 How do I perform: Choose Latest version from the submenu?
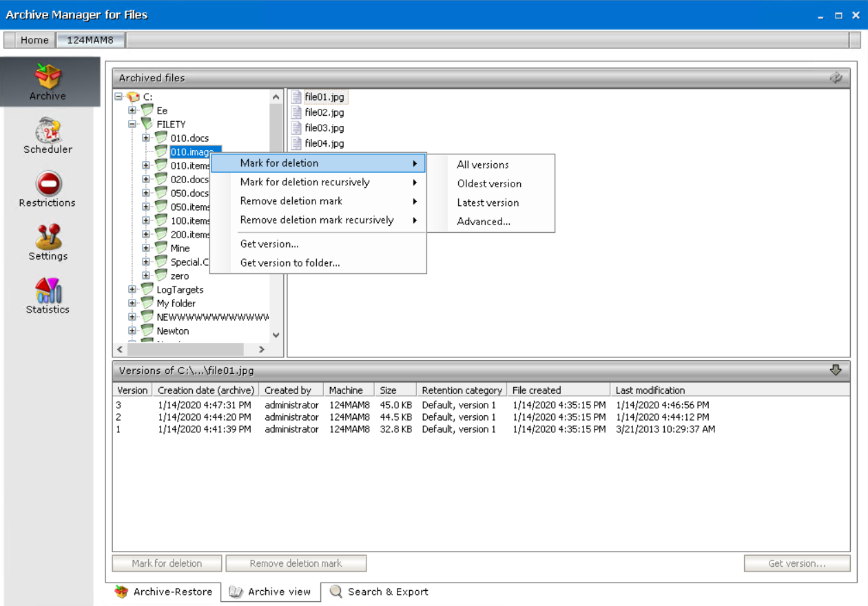click(488, 202)
